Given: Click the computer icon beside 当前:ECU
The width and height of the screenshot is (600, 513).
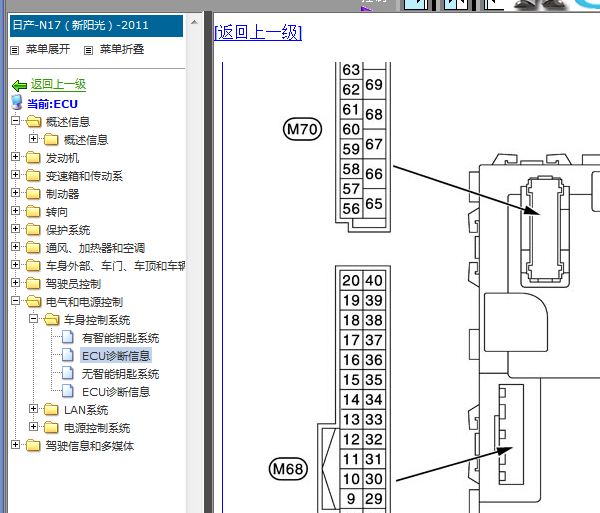Looking at the screenshot, I should point(17,103).
